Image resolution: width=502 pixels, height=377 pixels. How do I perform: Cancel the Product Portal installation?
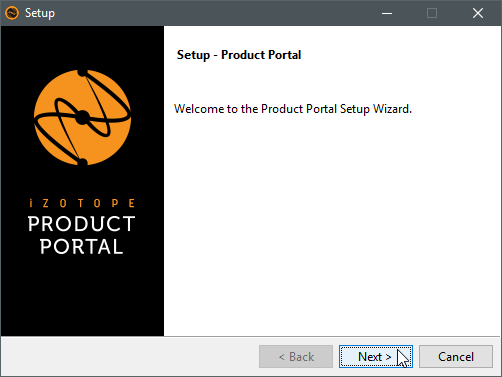[x=456, y=357]
